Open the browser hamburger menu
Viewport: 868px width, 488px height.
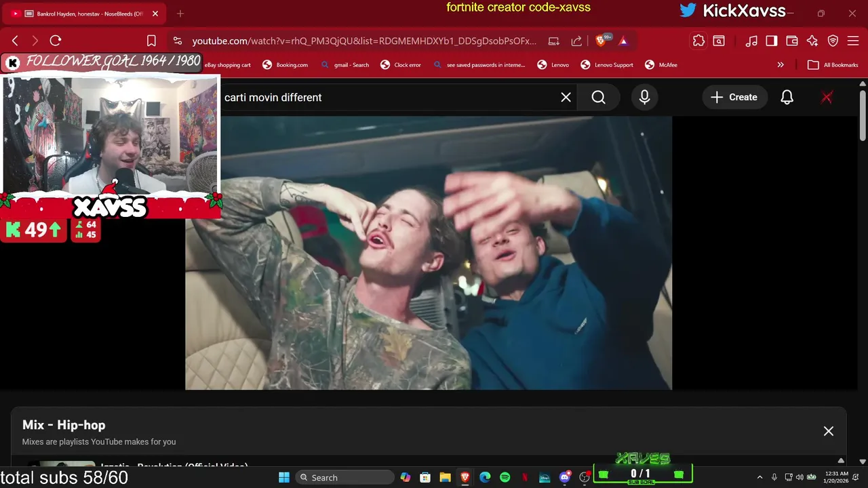click(853, 41)
